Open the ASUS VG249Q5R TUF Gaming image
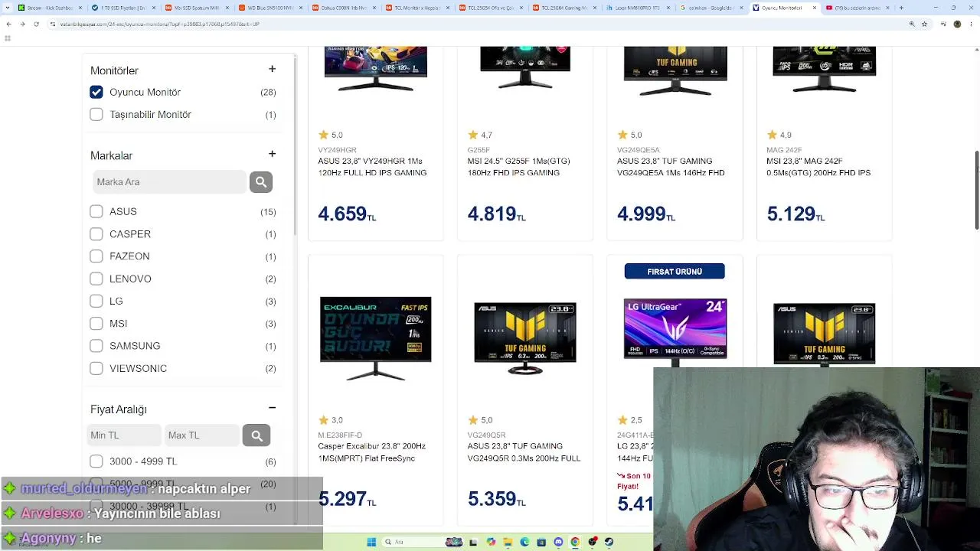This screenshot has height=551, width=980. click(525, 338)
